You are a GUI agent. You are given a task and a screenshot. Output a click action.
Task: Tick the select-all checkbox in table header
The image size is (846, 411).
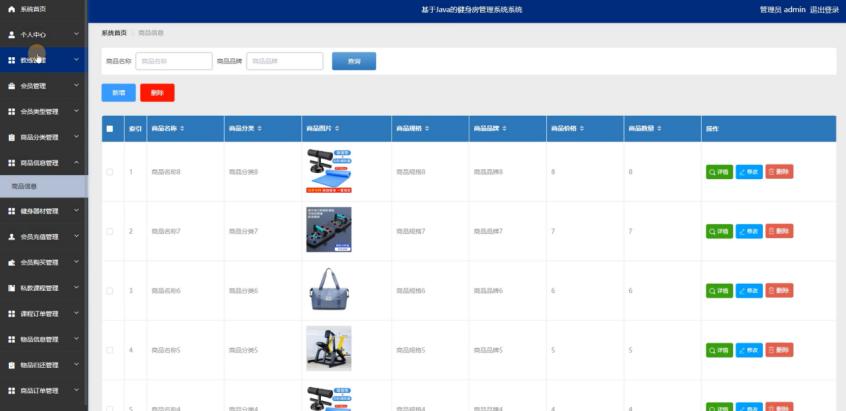(110, 129)
